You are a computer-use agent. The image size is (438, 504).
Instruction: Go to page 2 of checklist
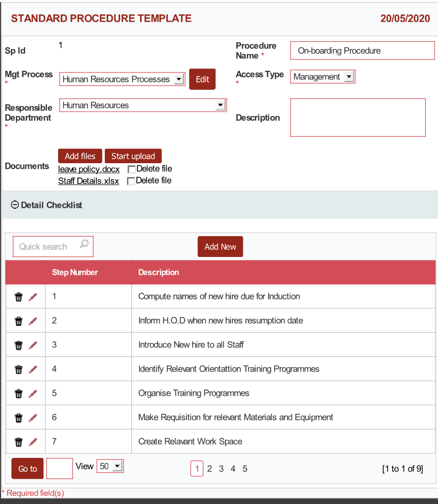[x=210, y=469]
